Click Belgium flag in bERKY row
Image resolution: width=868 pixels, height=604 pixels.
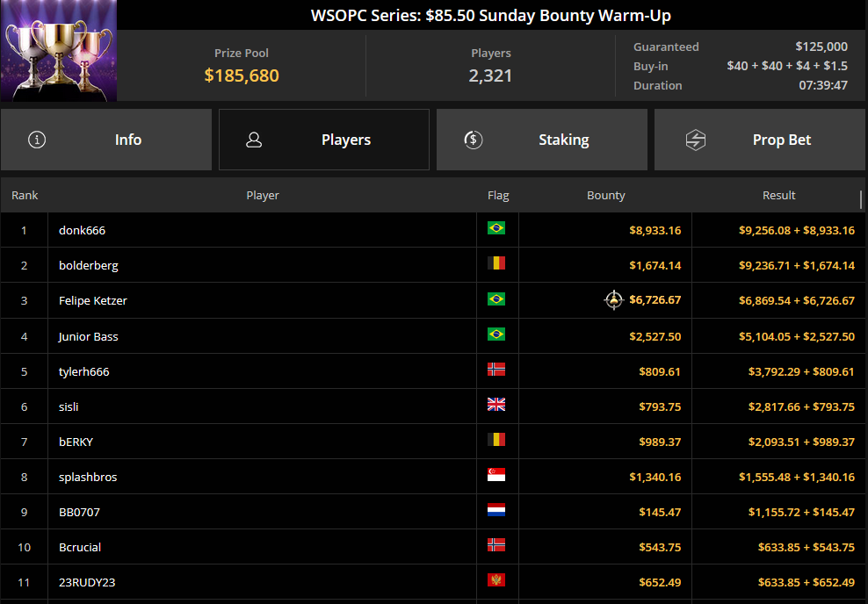coord(496,440)
